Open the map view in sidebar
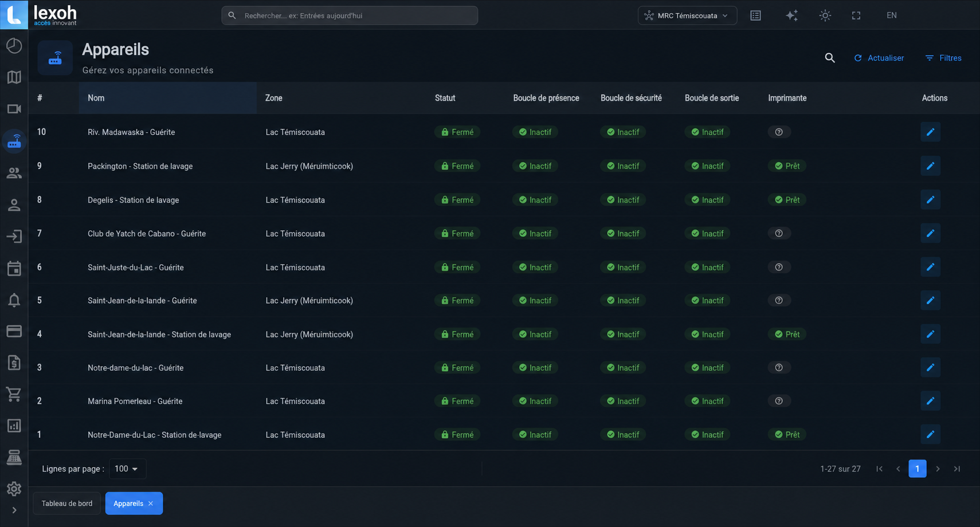The height and width of the screenshot is (527, 980). (14, 77)
